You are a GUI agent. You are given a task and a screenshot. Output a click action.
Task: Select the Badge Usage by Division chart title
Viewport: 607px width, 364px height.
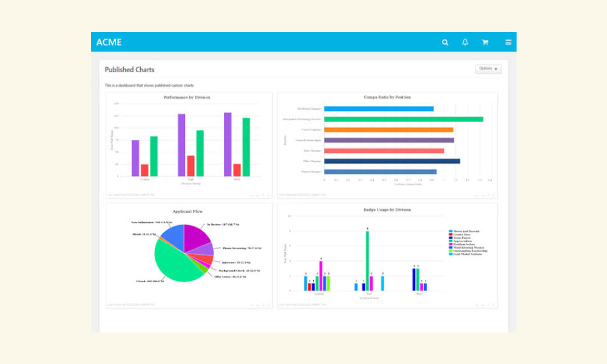pyautogui.click(x=387, y=210)
